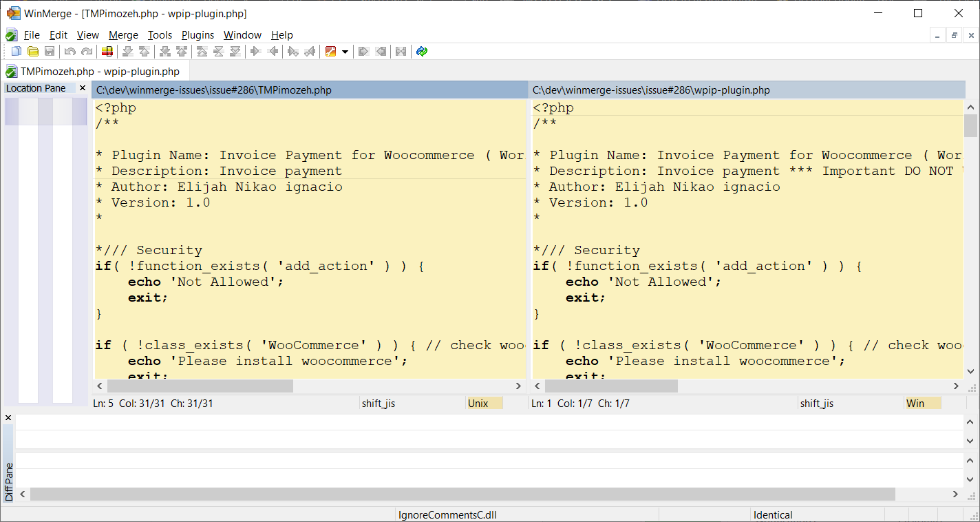Click the Redo icon
Viewport: 980px width, 522px height.
(x=86, y=51)
